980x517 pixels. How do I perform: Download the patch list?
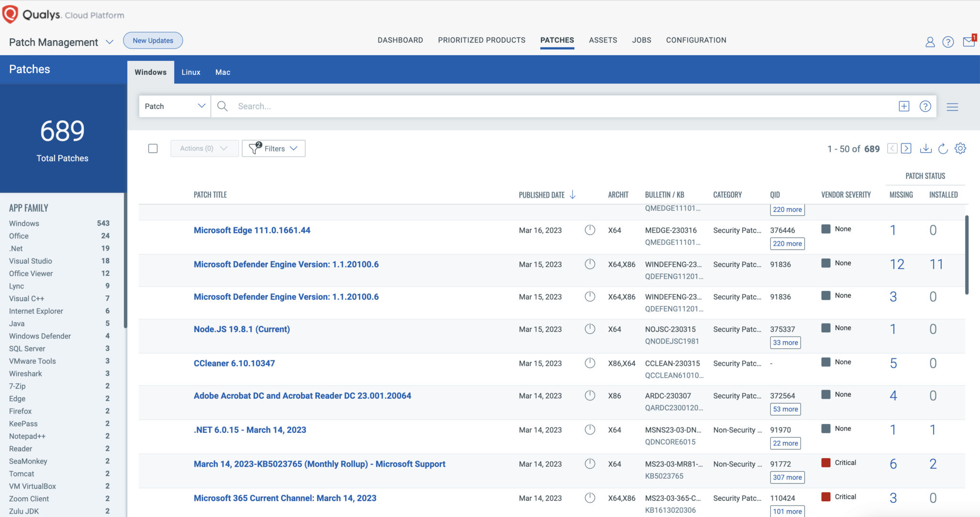925,148
